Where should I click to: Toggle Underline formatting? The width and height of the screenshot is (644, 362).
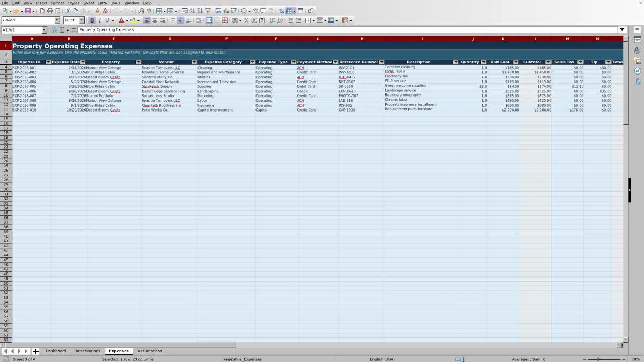tap(107, 20)
